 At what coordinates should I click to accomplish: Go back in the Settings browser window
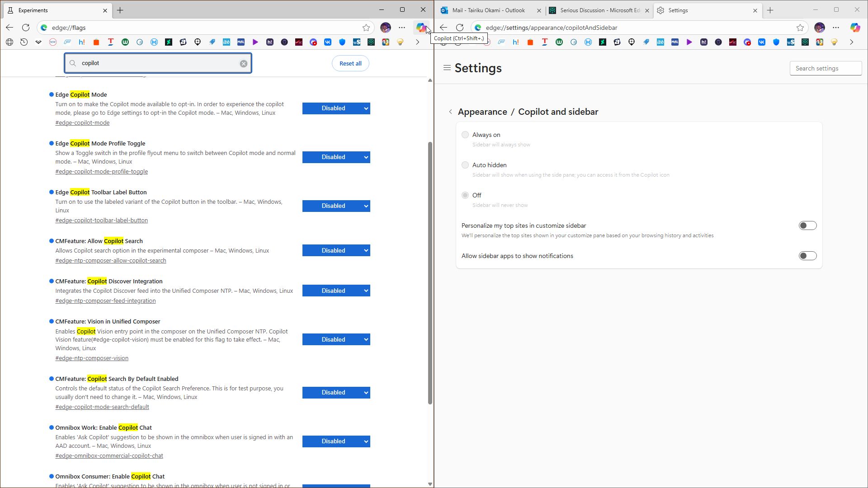point(443,28)
